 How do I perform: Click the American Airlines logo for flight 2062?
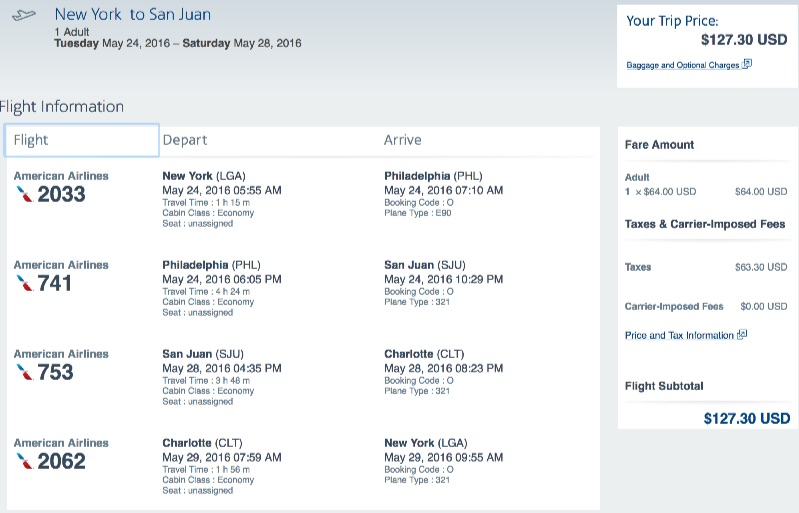[x=24, y=462]
